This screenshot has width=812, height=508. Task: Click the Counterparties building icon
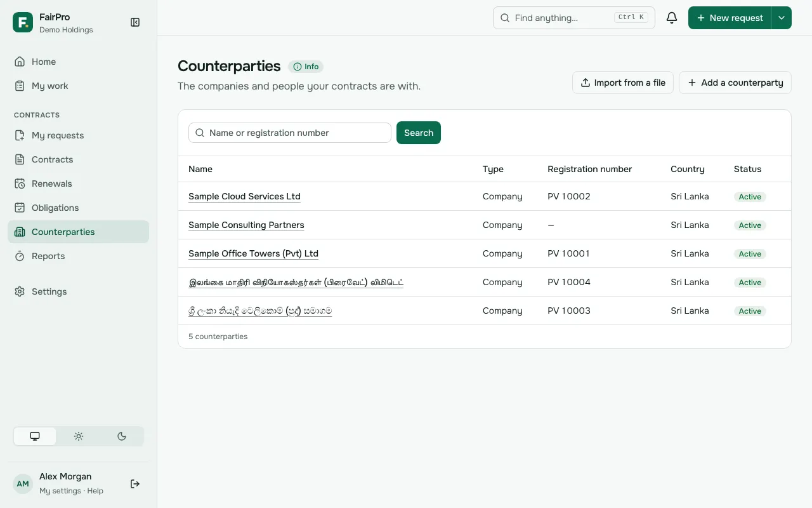[20, 232]
